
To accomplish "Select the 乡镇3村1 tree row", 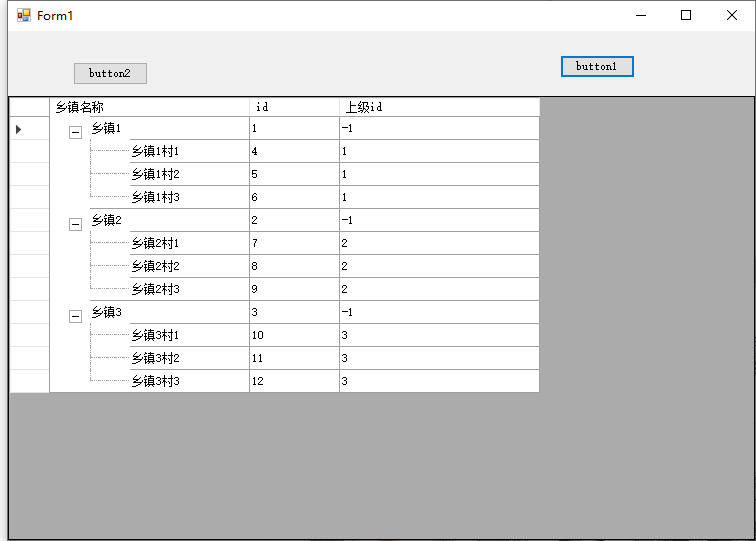I will coord(155,335).
